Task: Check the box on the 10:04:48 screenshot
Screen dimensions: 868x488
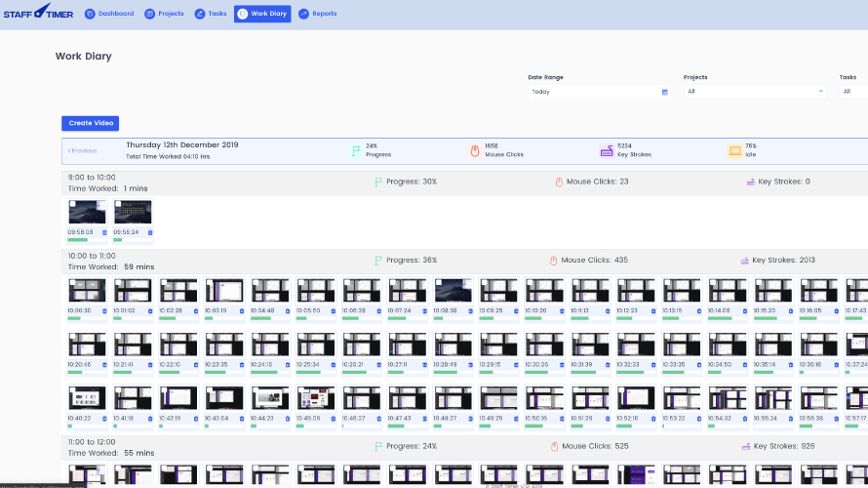Action: click(x=256, y=283)
